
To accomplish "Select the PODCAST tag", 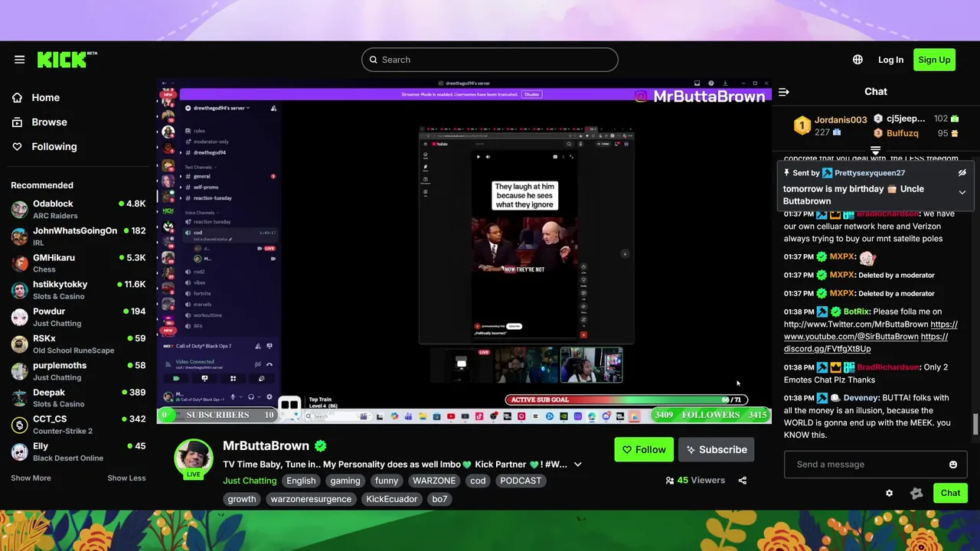I will tap(521, 481).
